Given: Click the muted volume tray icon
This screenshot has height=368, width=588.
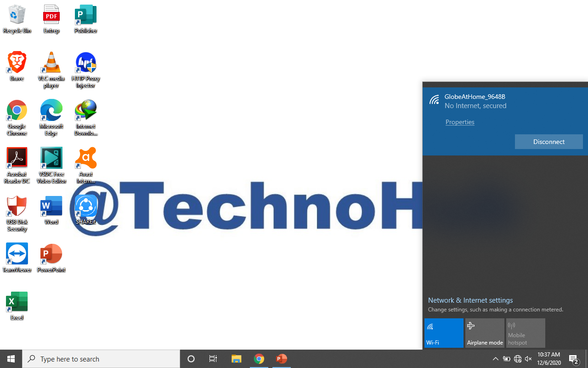Looking at the screenshot, I should pos(528,359).
